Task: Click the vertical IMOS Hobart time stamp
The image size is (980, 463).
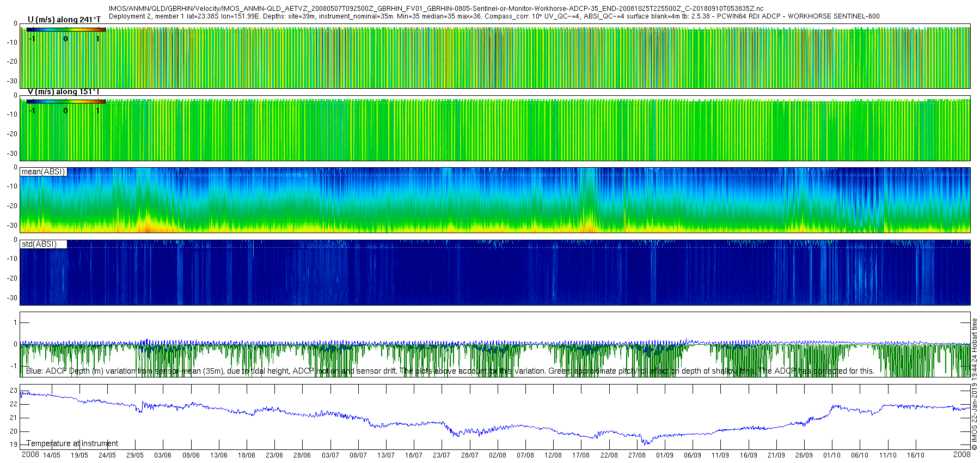Action: pyautogui.click(x=975, y=385)
